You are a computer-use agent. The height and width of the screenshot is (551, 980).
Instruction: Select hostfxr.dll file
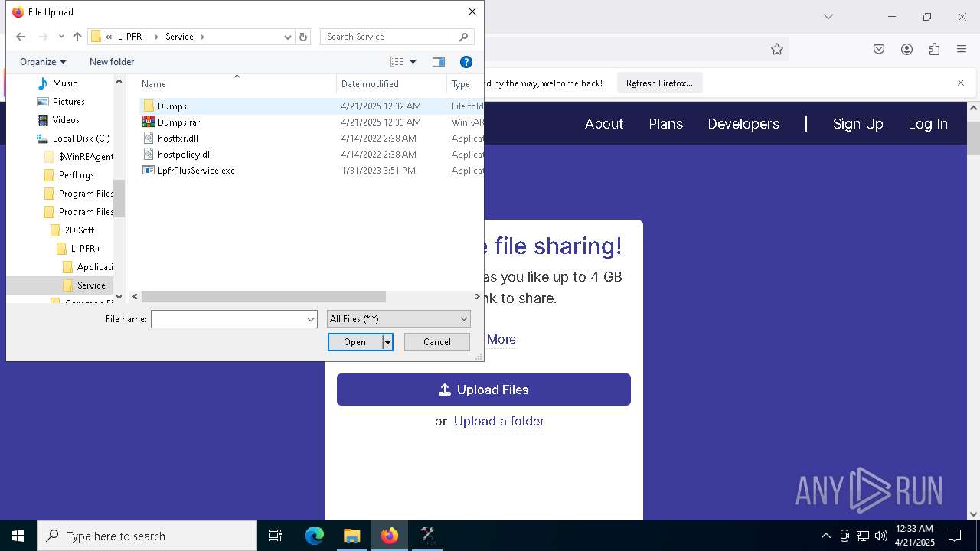[x=178, y=139]
